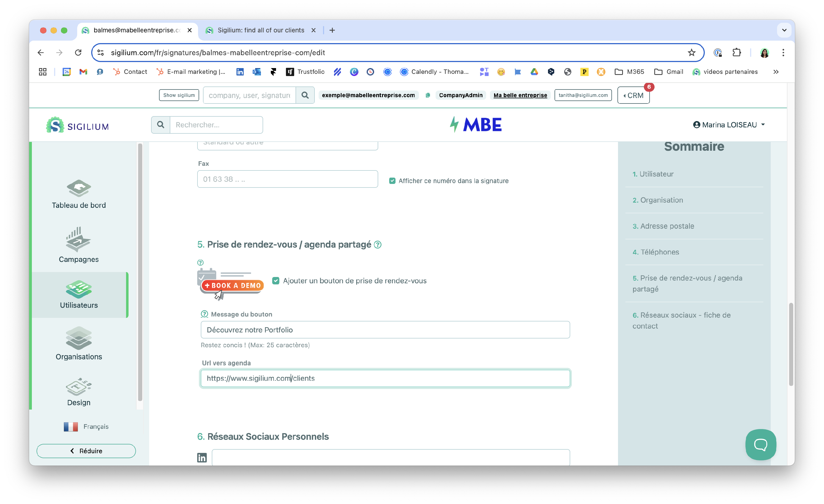
Task: Click the help icon beside Message du bouton
Action: (204, 314)
